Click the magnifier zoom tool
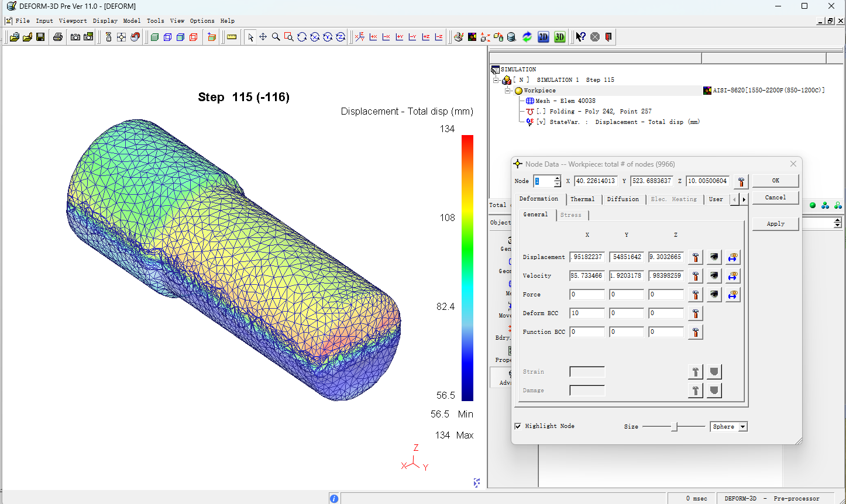 276,37
